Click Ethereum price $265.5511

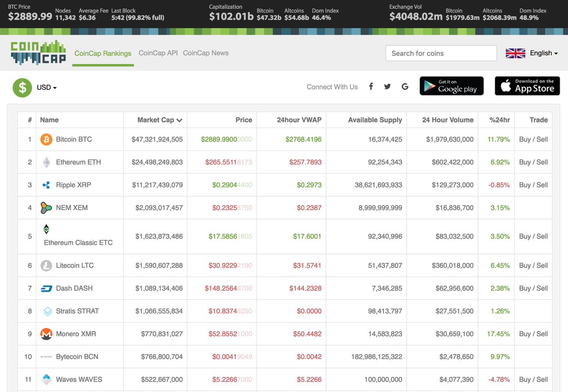click(229, 162)
